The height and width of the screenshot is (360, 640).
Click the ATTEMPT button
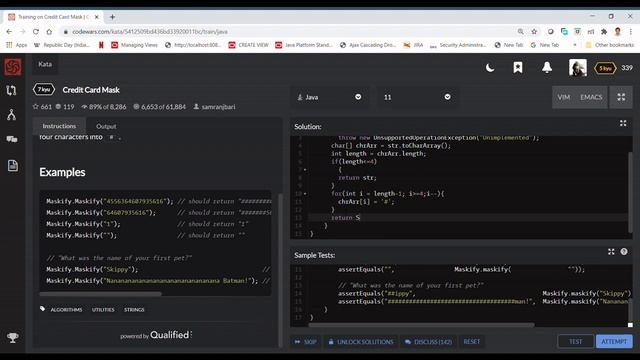pos(614,341)
